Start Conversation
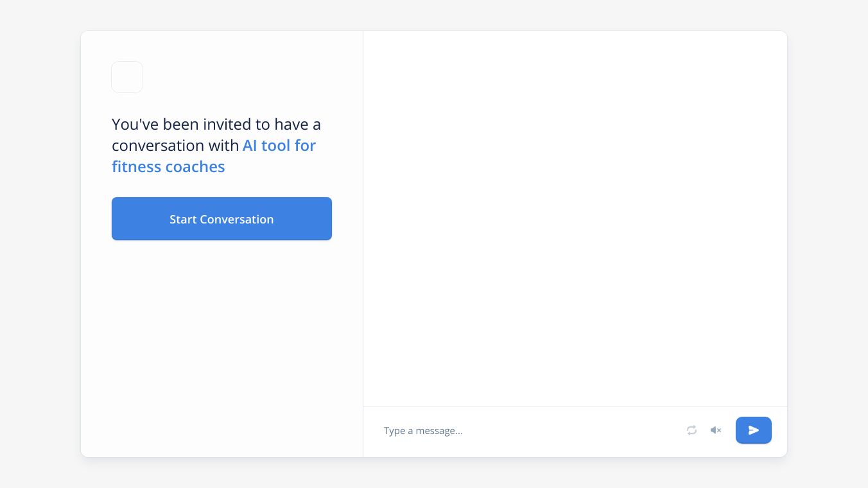Viewport: 868px width, 488px height. pyautogui.click(x=221, y=219)
